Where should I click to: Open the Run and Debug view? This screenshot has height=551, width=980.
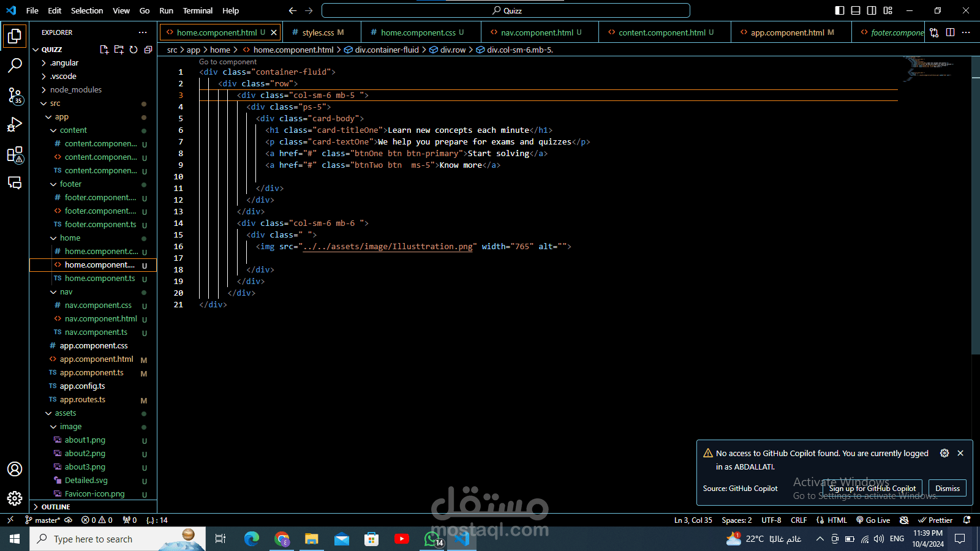[x=15, y=124]
